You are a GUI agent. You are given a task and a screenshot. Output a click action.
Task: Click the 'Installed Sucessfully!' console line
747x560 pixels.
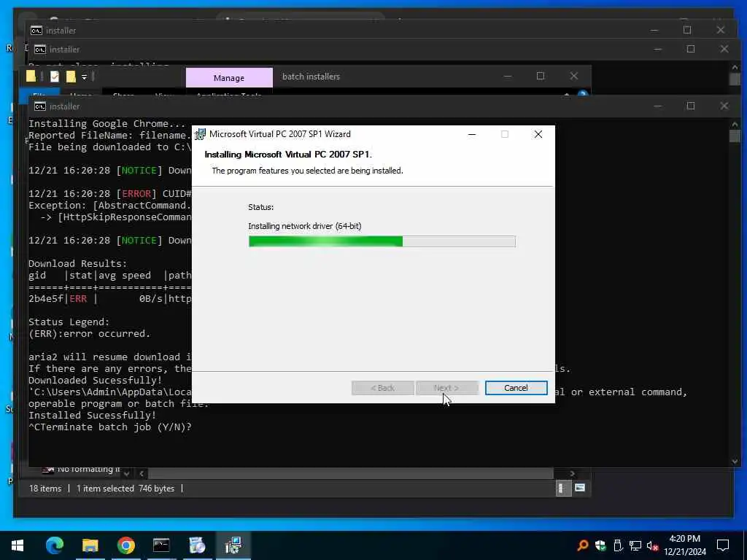93,415
